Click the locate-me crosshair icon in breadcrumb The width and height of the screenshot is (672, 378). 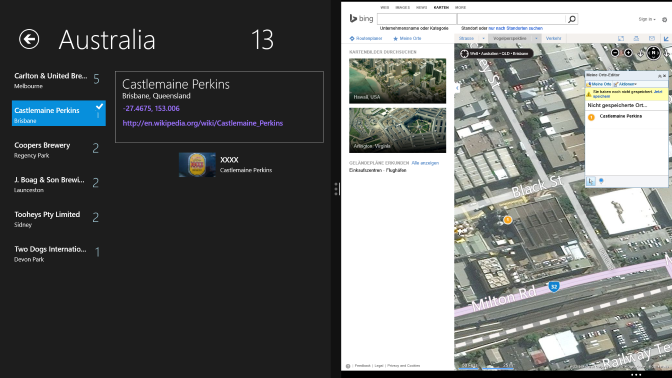point(464,54)
